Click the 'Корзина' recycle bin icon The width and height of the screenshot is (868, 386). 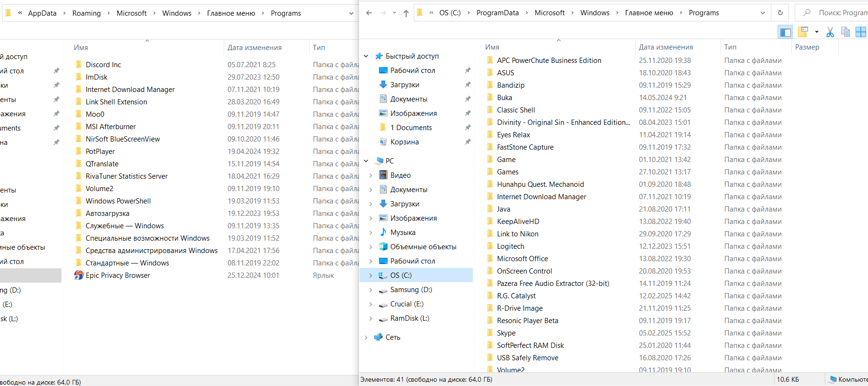[x=383, y=142]
